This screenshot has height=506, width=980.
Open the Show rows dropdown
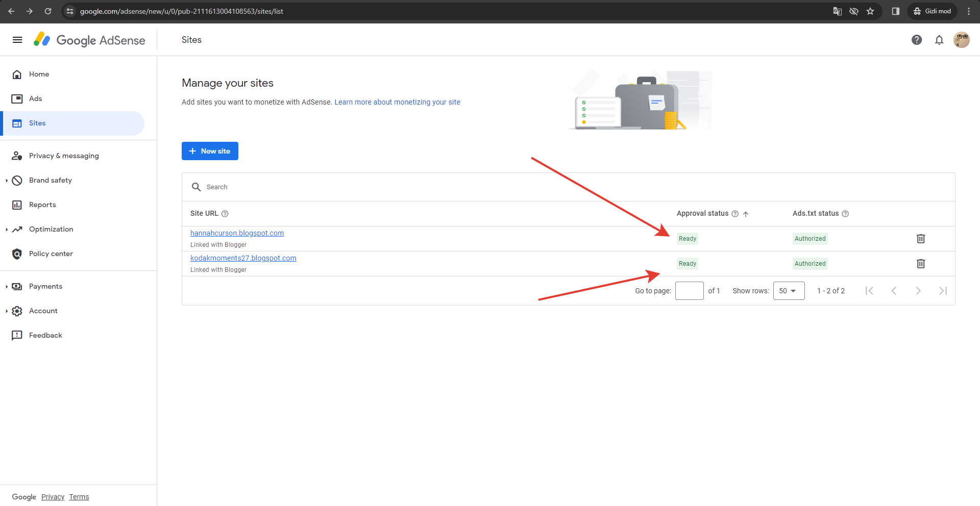[x=789, y=291]
